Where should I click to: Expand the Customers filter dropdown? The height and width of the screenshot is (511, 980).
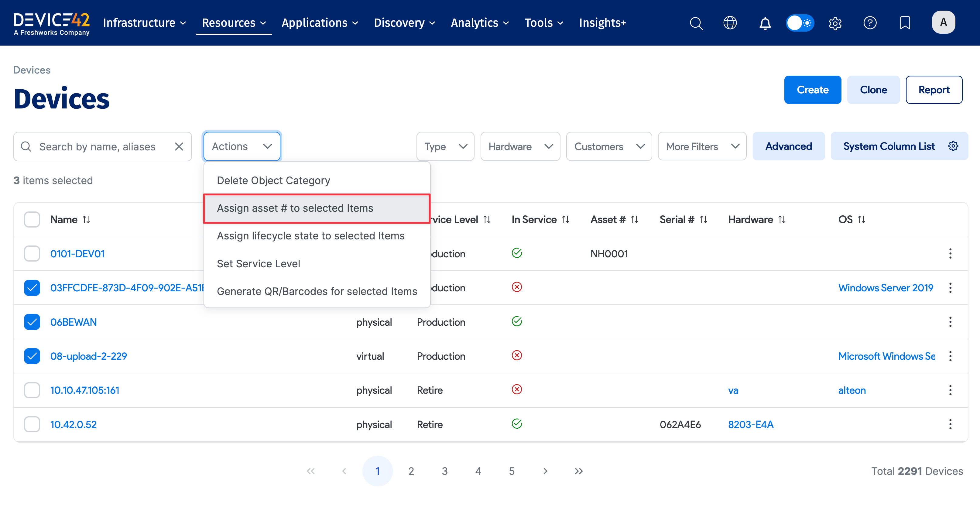(609, 146)
